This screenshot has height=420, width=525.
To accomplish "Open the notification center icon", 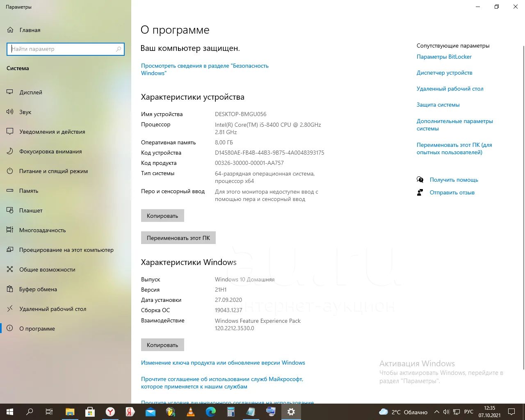I will click(511, 412).
